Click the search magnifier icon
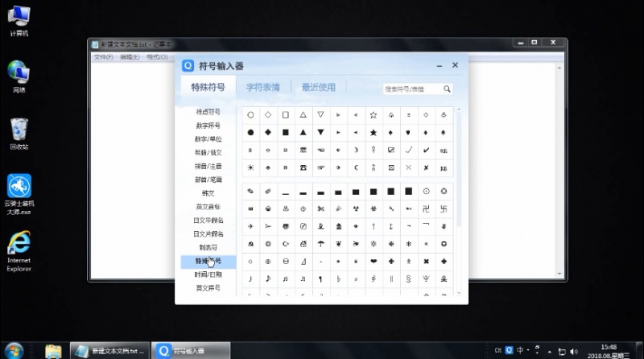 (x=447, y=89)
